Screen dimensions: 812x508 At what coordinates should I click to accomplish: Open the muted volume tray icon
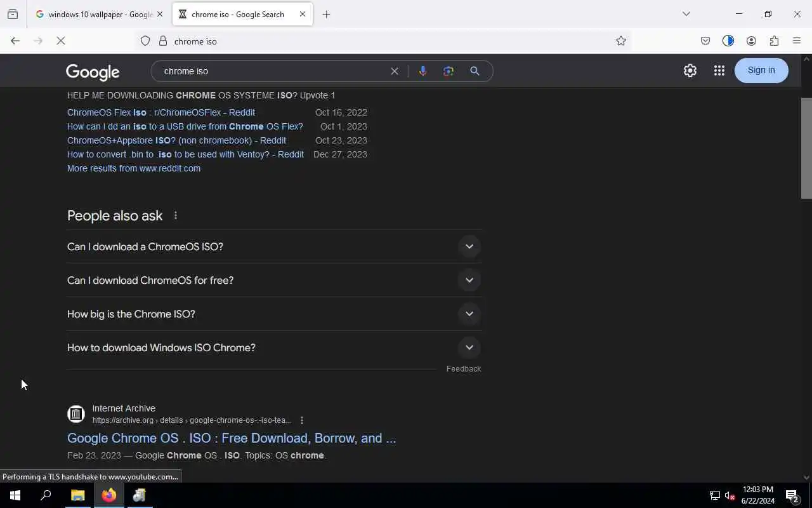point(730,496)
